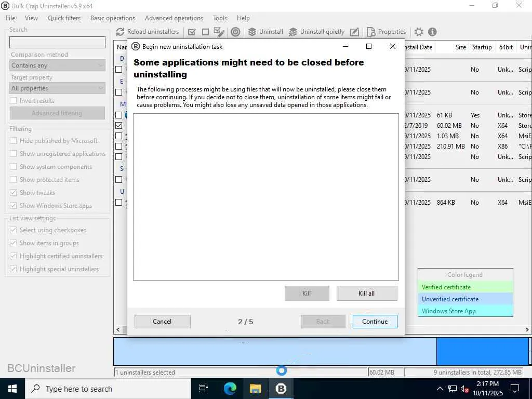Click the Verified certificate green legend swatch
532x399 pixels.
pos(465,287)
